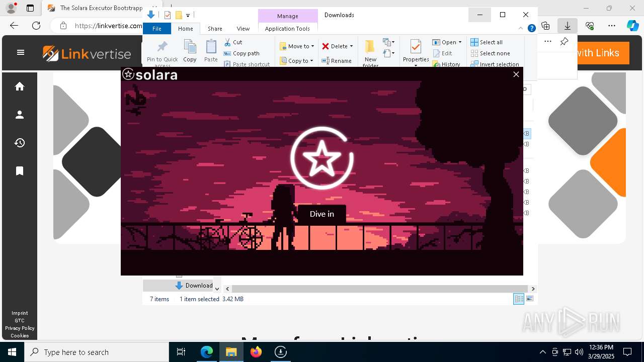This screenshot has width=644, height=362.
Task: Select the Manage contextual tab
Action: (287, 16)
